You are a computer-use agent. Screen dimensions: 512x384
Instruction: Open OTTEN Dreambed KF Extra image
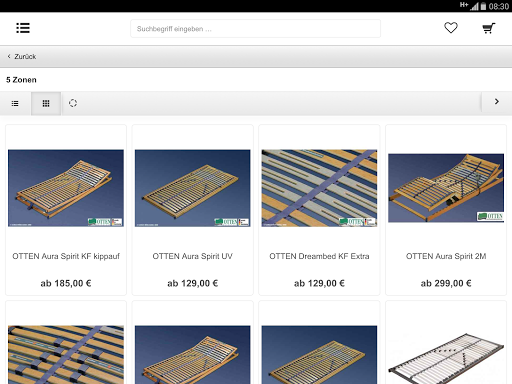pyautogui.click(x=319, y=188)
